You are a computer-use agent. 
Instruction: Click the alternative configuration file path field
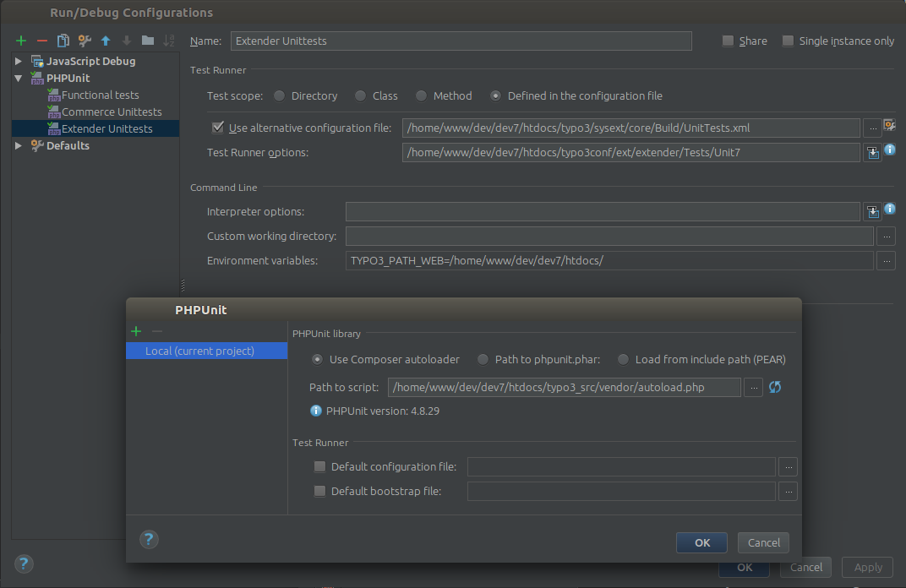pyautogui.click(x=631, y=128)
